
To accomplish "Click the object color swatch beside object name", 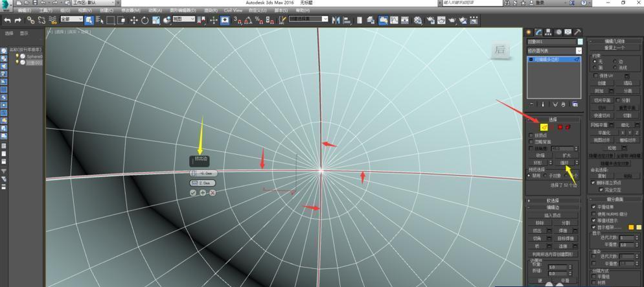I will pyautogui.click(x=580, y=42).
